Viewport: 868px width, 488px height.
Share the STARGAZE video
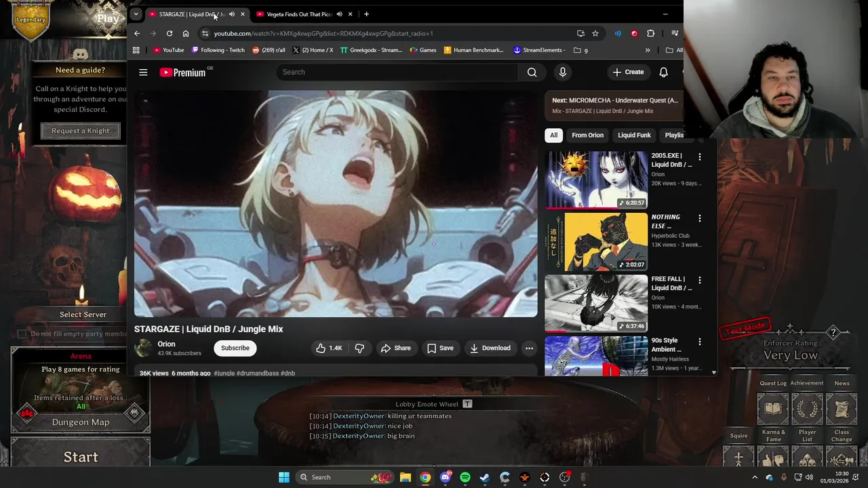click(396, 348)
